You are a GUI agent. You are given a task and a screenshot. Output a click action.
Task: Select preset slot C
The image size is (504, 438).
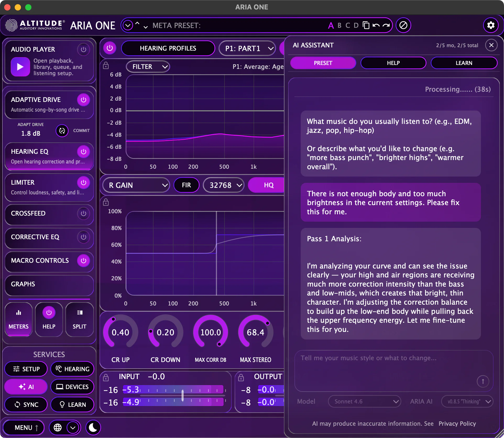pyautogui.click(x=348, y=25)
